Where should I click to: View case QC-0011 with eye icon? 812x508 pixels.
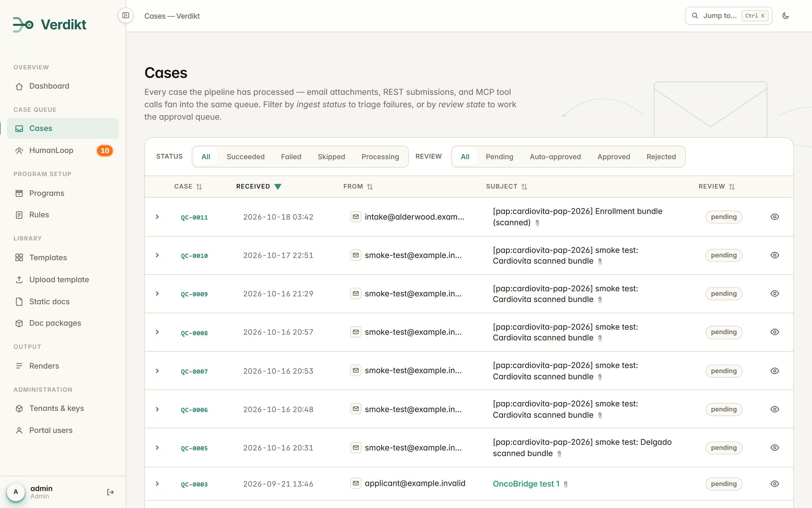pyautogui.click(x=775, y=217)
